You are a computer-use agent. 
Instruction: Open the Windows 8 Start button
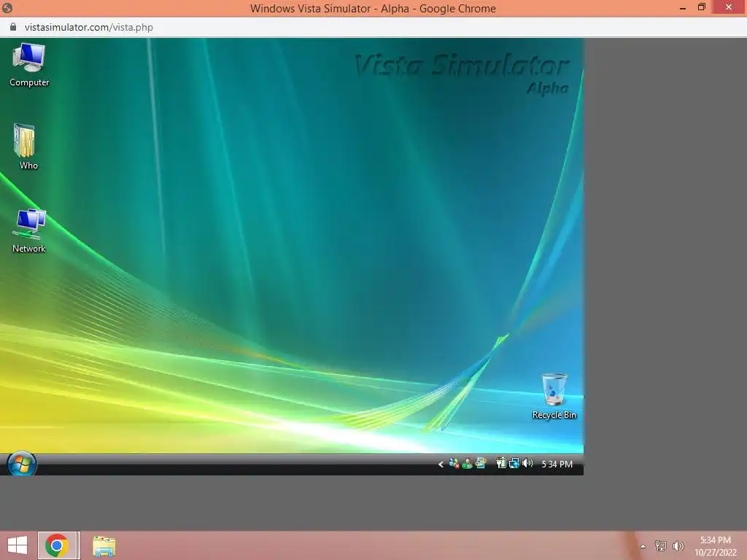18,545
